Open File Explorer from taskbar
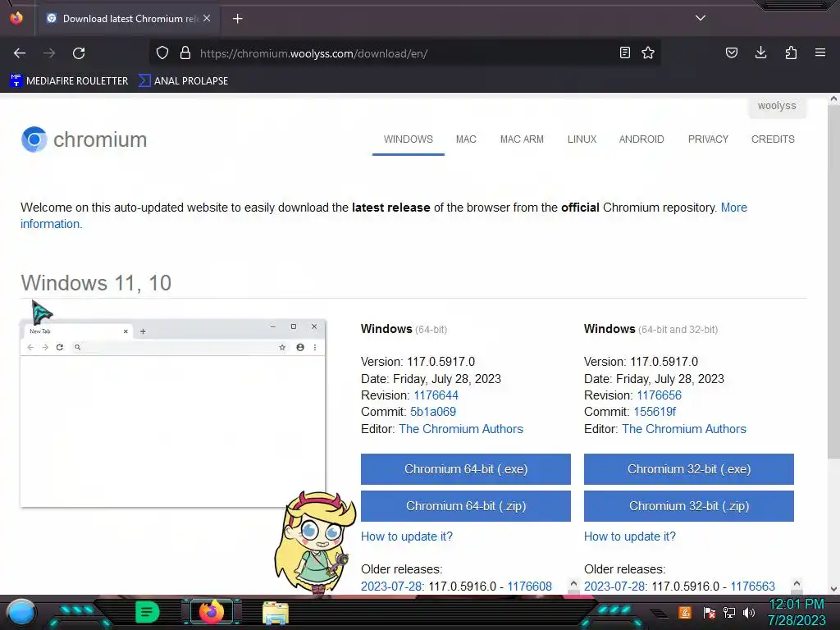Viewport: 840px width, 630px height. (276, 613)
